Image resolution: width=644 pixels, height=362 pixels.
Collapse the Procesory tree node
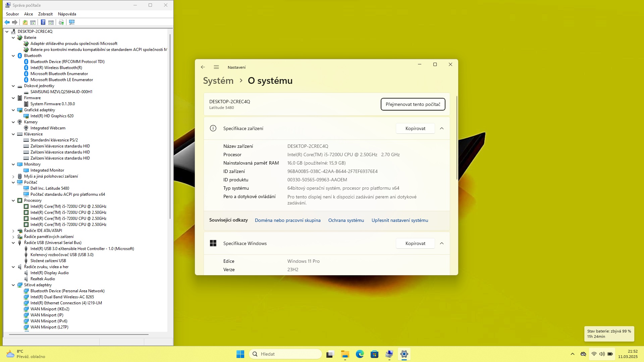click(13, 200)
